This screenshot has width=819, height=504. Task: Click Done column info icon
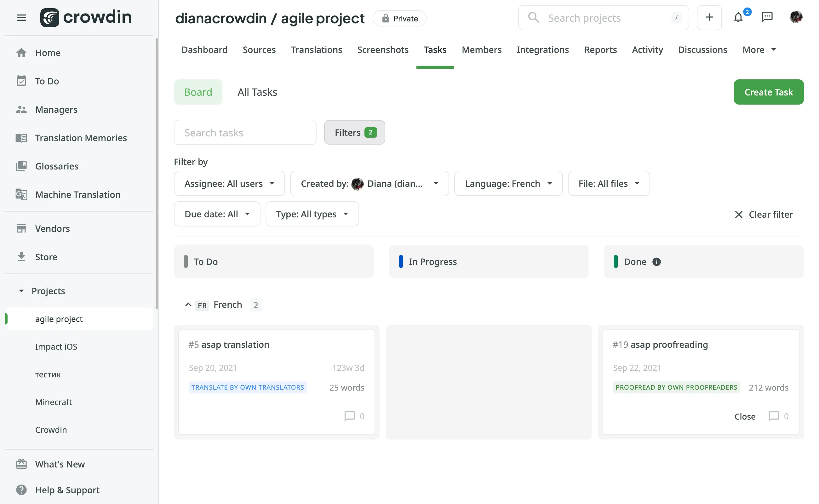click(656, 261)
